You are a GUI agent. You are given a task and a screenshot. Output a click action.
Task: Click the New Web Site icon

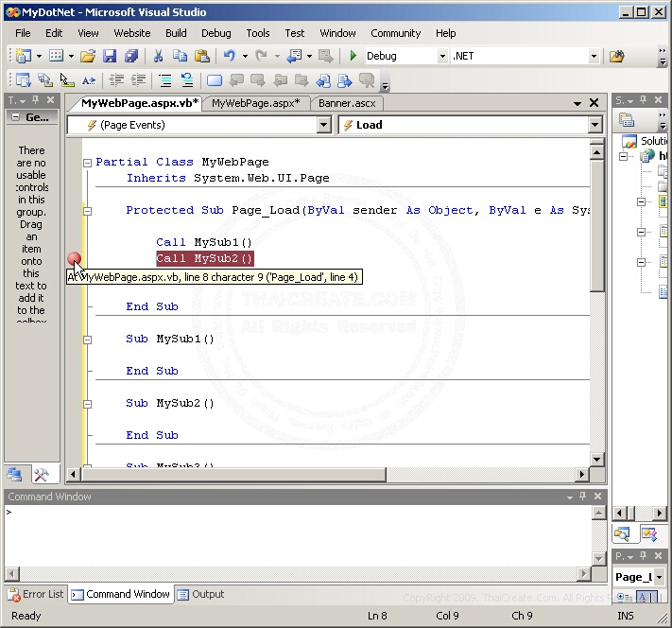click(24, 56)
